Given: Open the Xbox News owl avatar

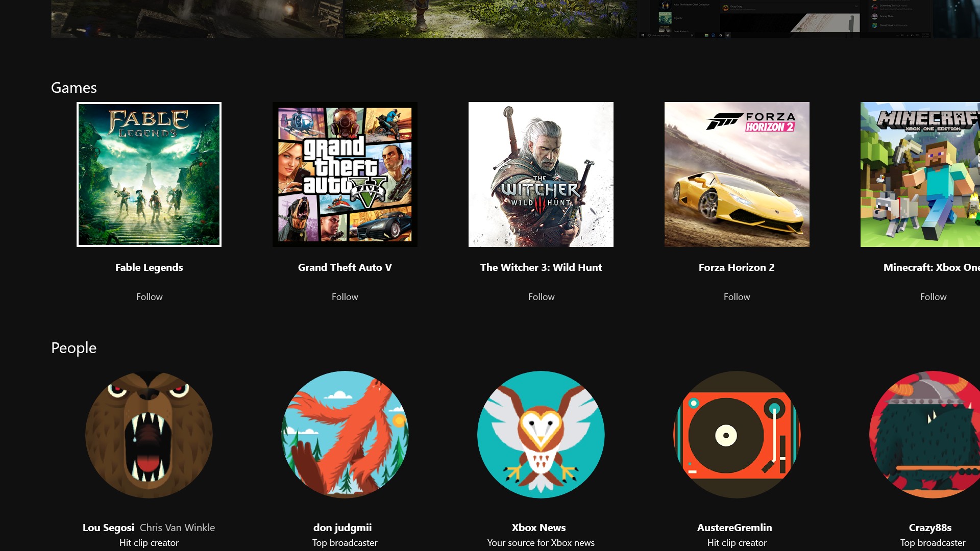Looking at the screenshot, I should [x=541, y=435].
